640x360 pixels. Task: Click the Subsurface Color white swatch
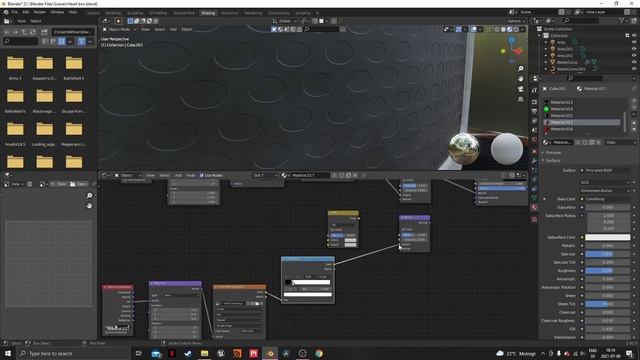608,237
